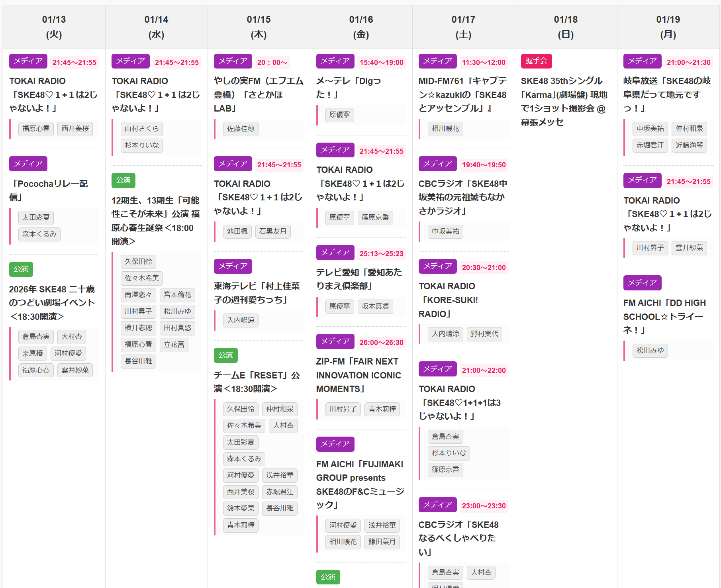Viewport: 721px width, 588px height.
Task: Click the 20:00〜 time label on 01/15
Action: click(x=272, y=63)
